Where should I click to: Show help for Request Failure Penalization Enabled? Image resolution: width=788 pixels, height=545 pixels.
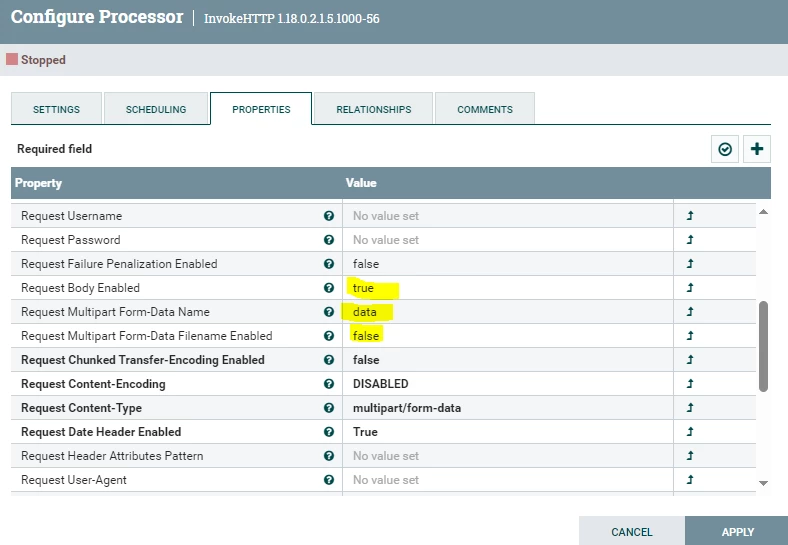pos(329,264)
